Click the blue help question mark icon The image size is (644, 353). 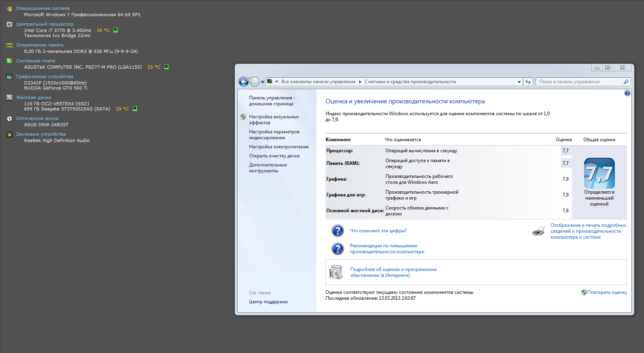pyautogui.click(x=627, y=93)
